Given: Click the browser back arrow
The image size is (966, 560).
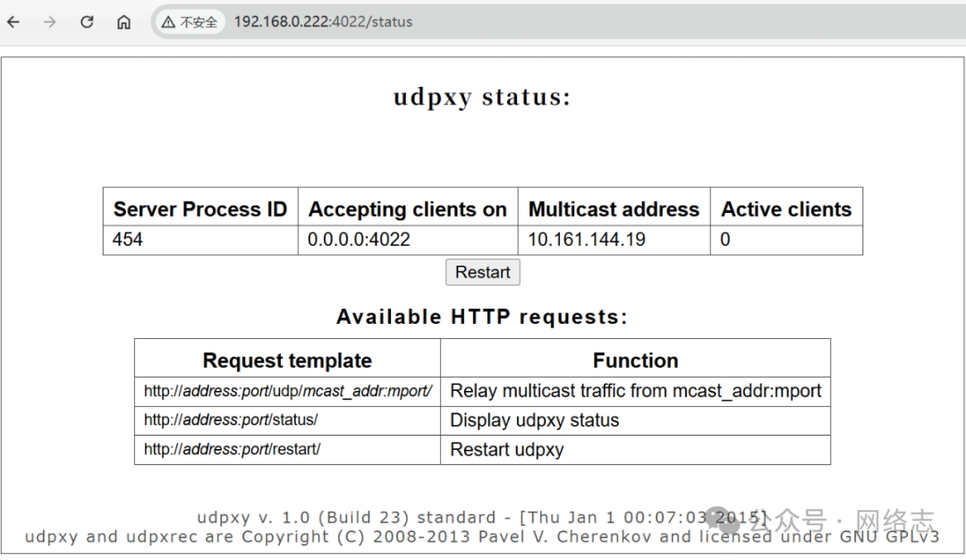Looking at the screenshot, I should (13, 22).
